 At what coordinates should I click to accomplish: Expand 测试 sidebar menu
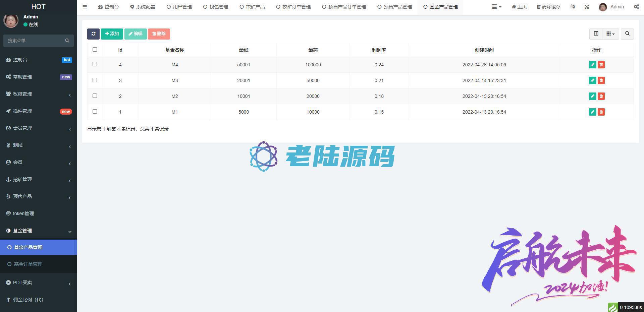point(39,145)
